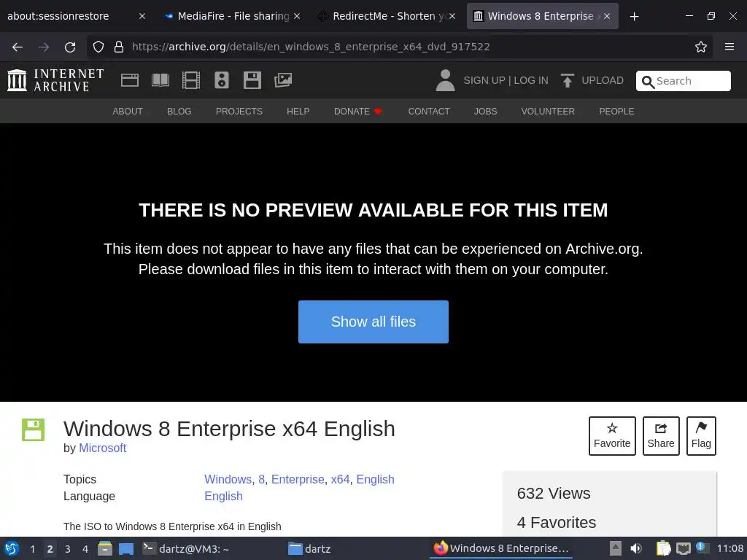Open BLOG in the navigation menu
Screen dimensions: 747x560
(x=179, y=112)
